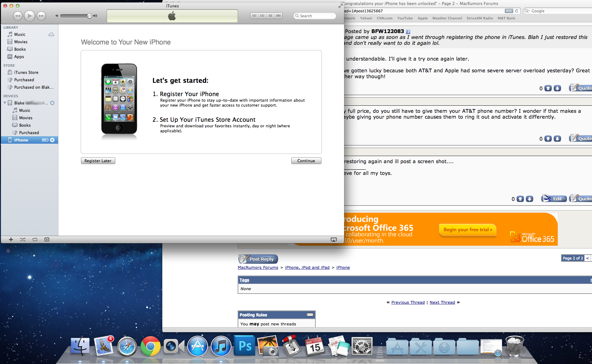Open Purchased on Blak… playlist

coord(29,87)
